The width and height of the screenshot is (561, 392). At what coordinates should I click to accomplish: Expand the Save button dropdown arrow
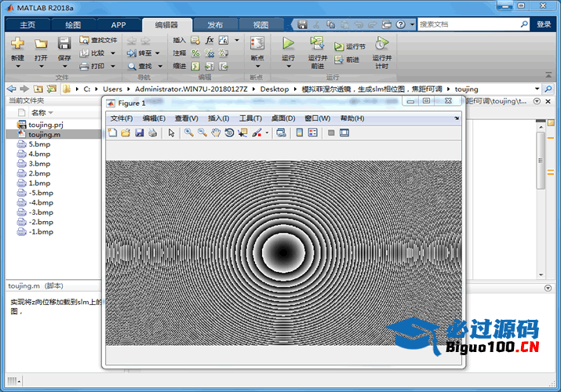tap(64, 67)
